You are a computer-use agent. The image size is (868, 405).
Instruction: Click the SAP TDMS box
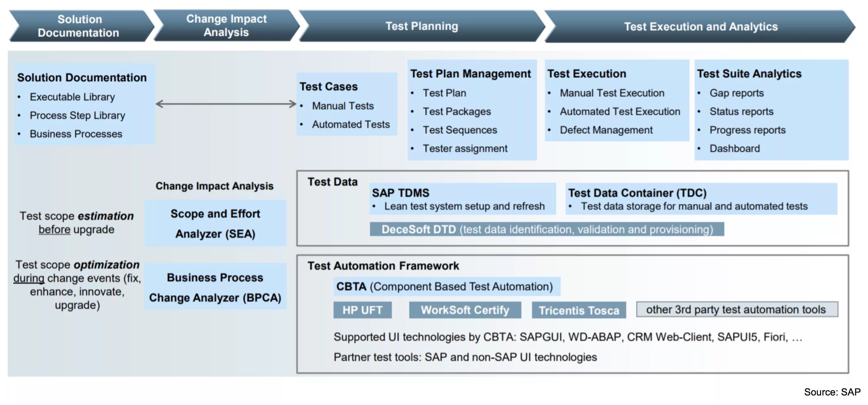coord(462,199)
